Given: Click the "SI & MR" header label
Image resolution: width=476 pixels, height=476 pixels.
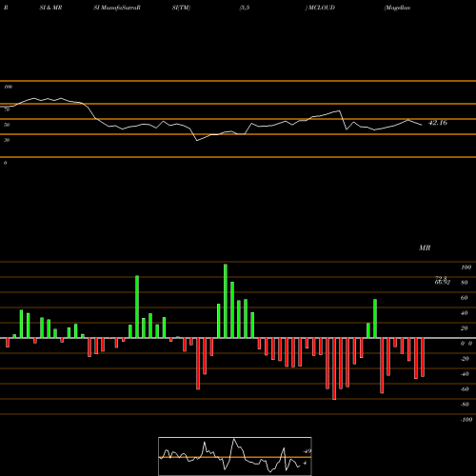Looking at the screenshot, I should 50,8.
